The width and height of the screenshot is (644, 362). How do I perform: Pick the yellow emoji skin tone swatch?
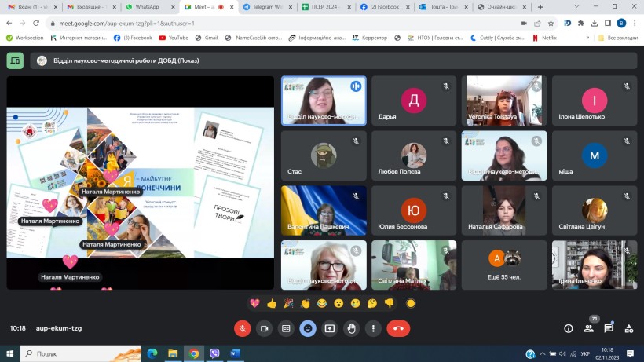pos(410,303)
